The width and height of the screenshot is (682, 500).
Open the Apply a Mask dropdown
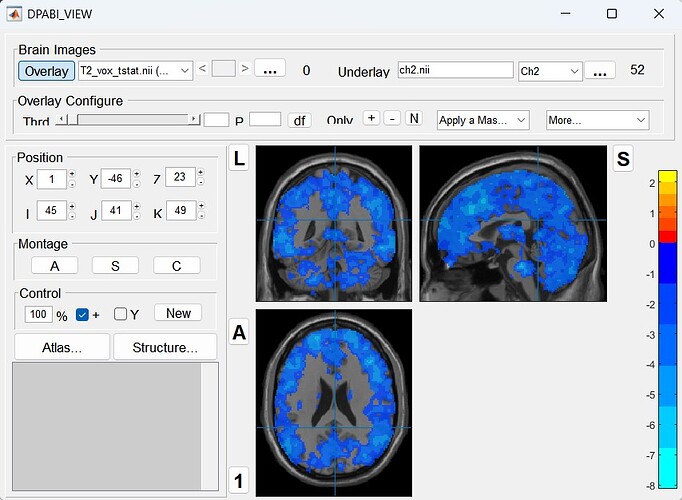coord(483,120)
